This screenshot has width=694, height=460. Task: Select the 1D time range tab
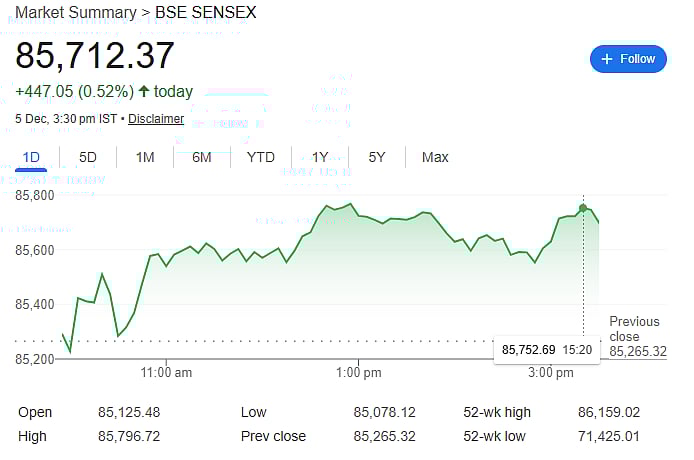(31, 157)
